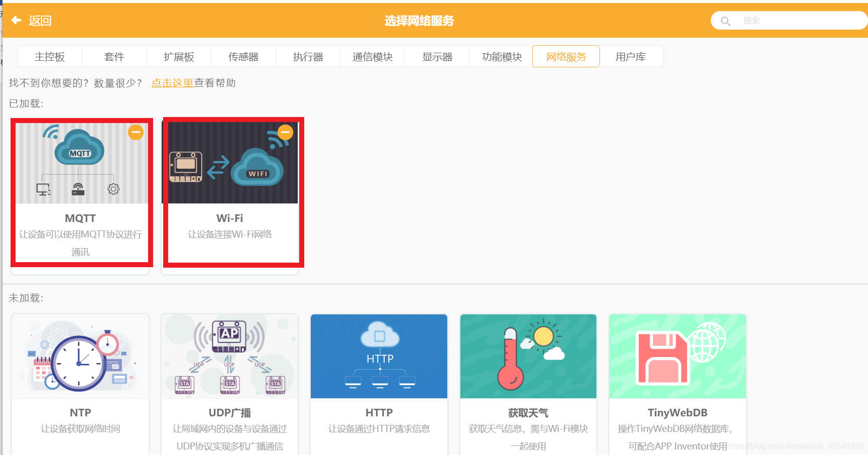The image size is (868, 455).
Task: Open the 显示器 category tab
Action: [437, 57]
